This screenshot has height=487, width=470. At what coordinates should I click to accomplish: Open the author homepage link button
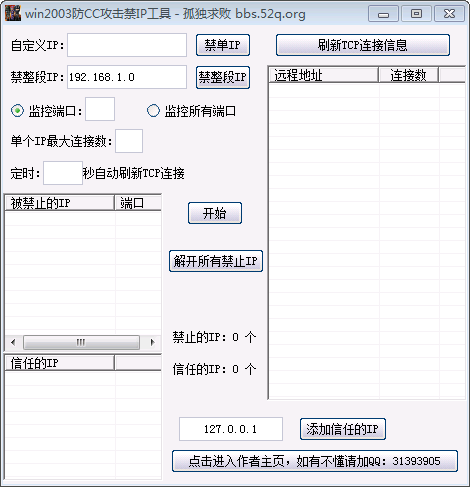[x=315, y=461]
